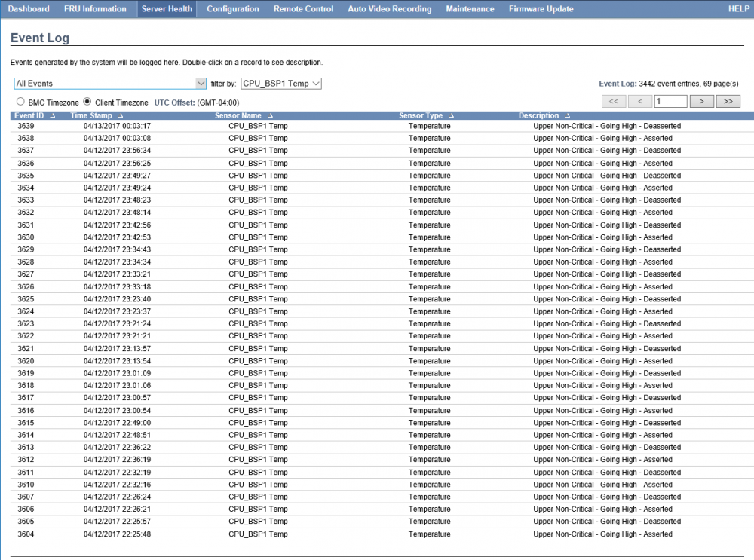Viewport: 754px width, 560px height.
Task: Open the FRU Information menu
Action: 95,8
